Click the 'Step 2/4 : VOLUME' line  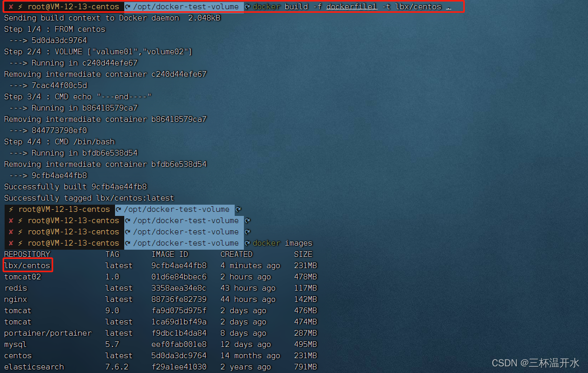point(98,52)
